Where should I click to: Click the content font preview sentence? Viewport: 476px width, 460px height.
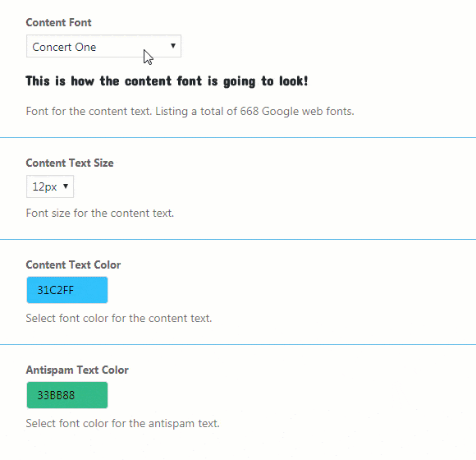coord(167,81)
